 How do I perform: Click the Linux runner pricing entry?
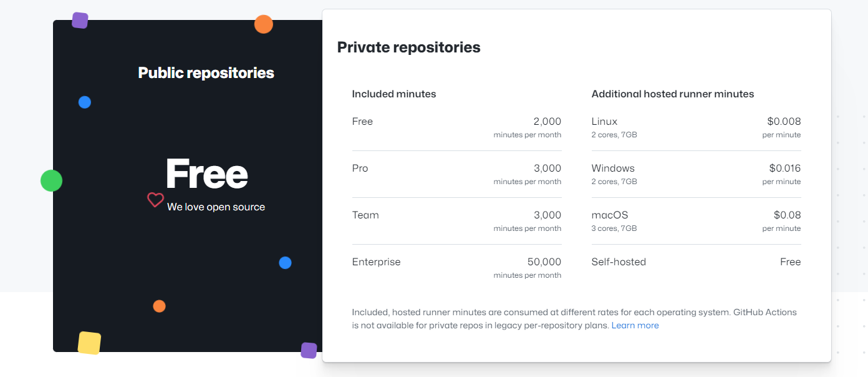point(697,127)
